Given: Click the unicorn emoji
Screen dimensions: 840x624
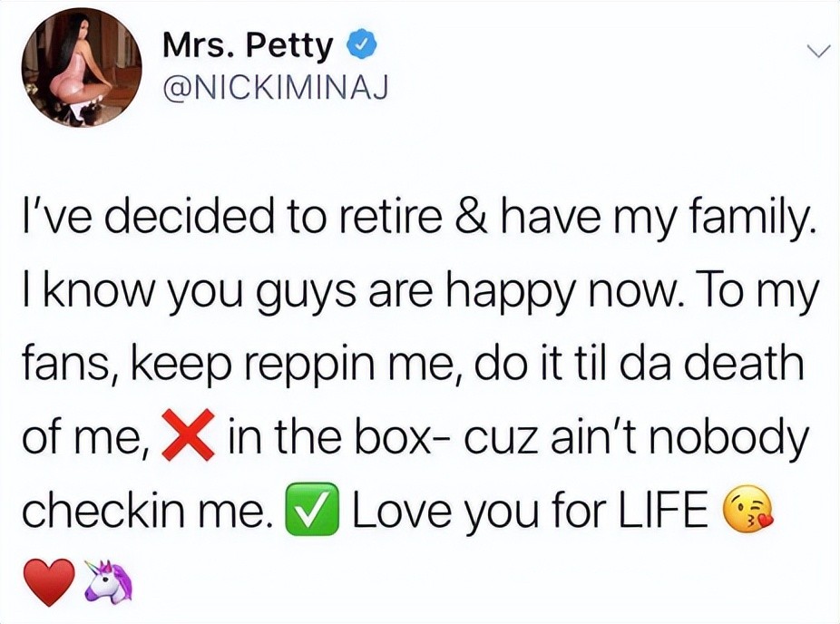Looking at the screenshot, I should coord(109,581).
